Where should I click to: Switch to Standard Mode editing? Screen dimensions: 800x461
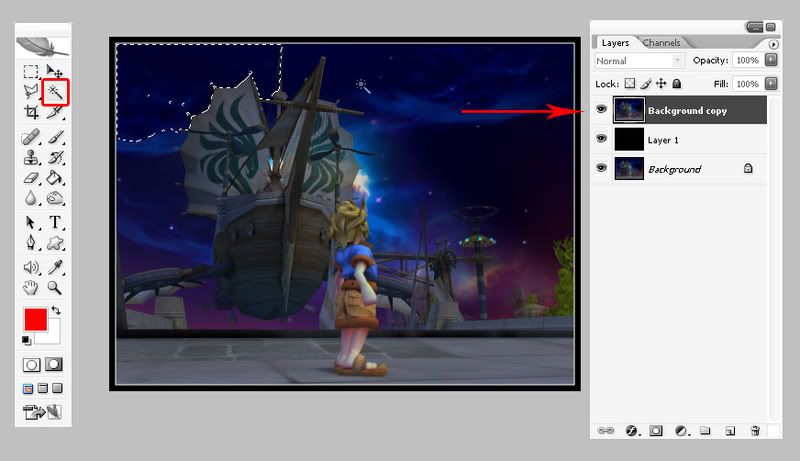point(32,365)
